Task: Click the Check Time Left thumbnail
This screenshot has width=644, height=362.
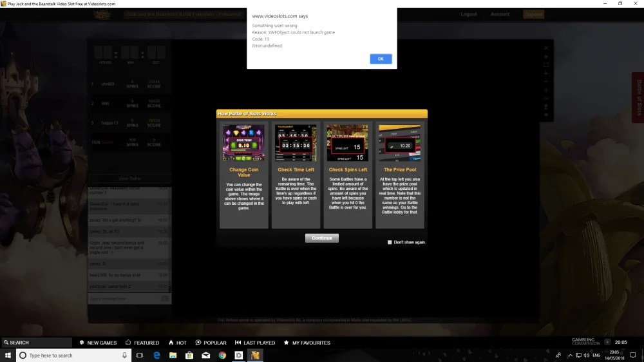Action: pos(296,142)
